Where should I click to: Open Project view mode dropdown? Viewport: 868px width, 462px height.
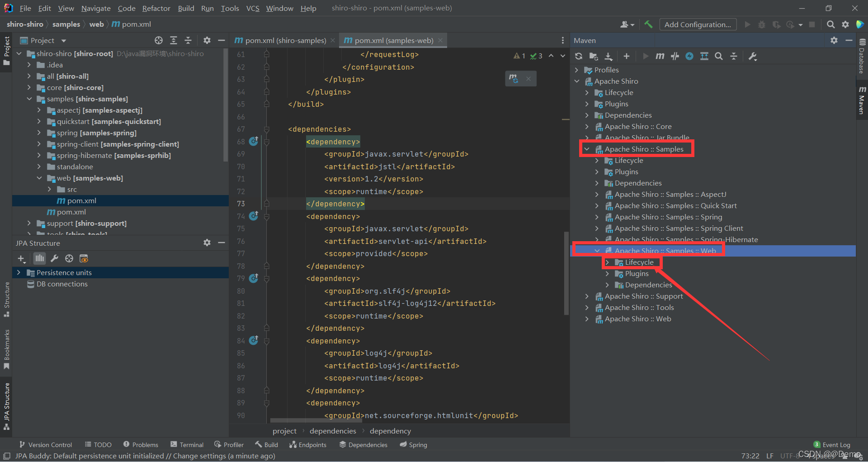(x=64, y=41)
